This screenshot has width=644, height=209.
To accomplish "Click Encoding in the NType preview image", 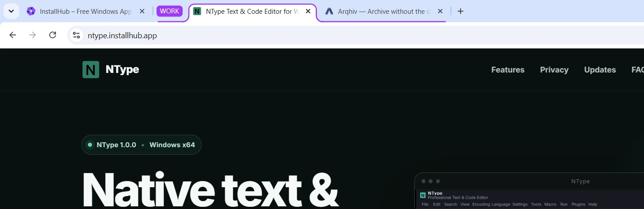I will [481, 205].
